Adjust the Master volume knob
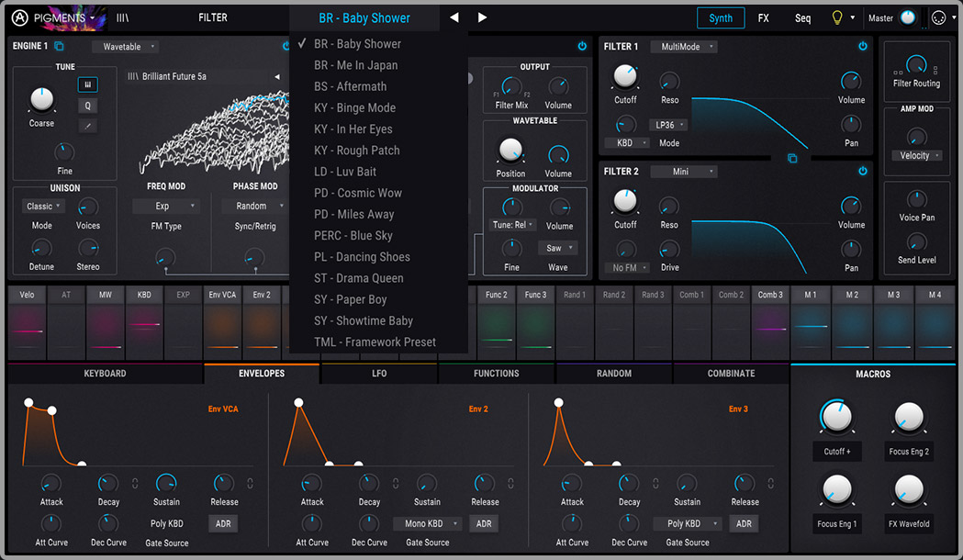The image size is (963, 560). click(x=907, y=17)
